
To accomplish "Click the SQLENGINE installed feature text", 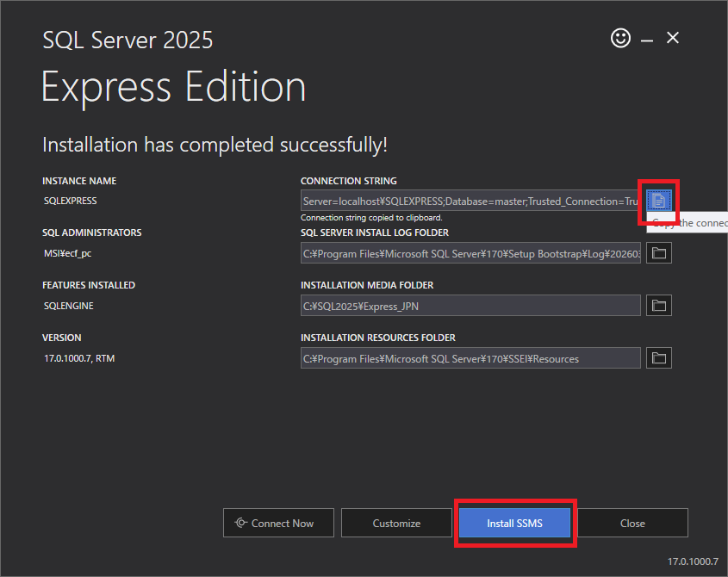I will click(69, 306).
